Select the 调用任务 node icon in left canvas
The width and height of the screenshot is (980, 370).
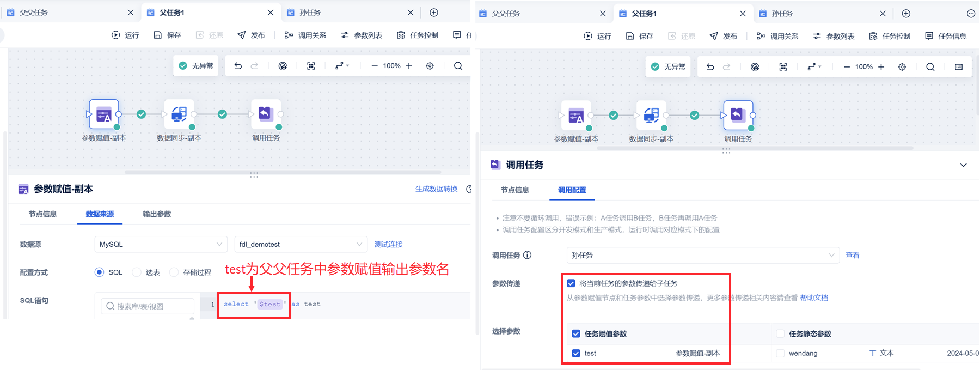coord(266,114)
